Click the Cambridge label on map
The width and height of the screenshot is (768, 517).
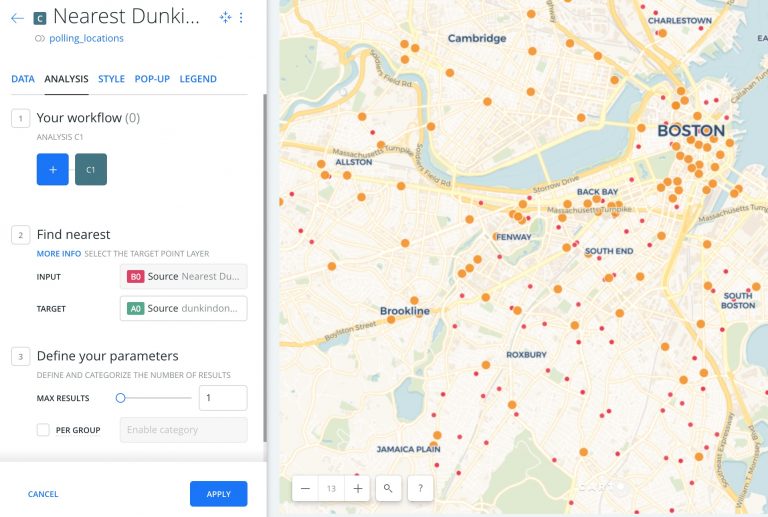coord(477,38)
